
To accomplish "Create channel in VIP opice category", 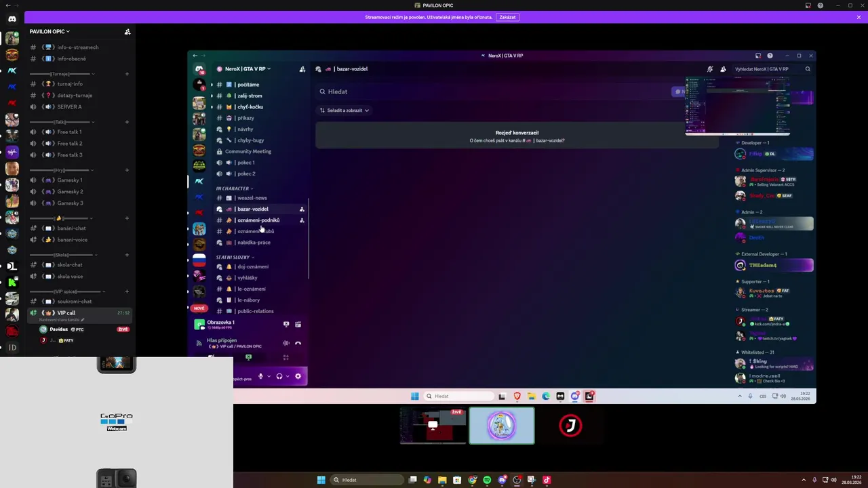I will tap(127, 291).
